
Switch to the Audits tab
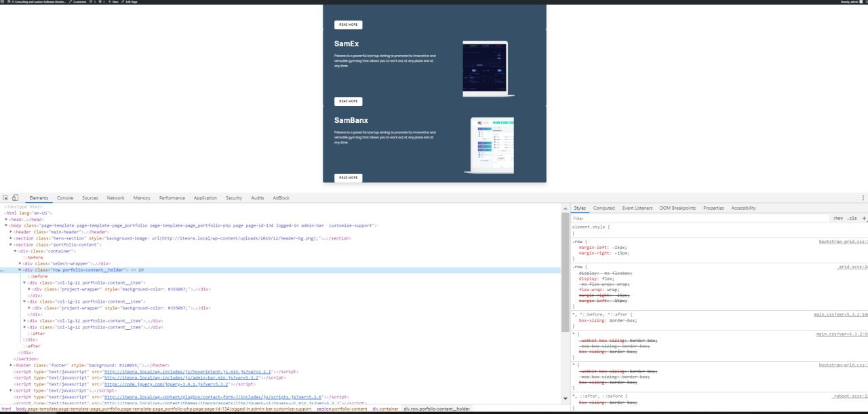pos(258,197)
